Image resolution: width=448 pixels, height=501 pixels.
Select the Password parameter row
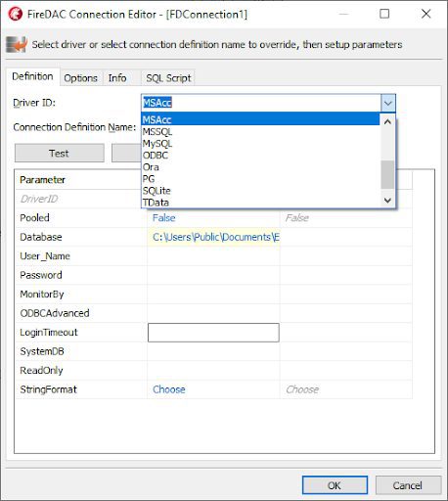(x=214, y=275)
